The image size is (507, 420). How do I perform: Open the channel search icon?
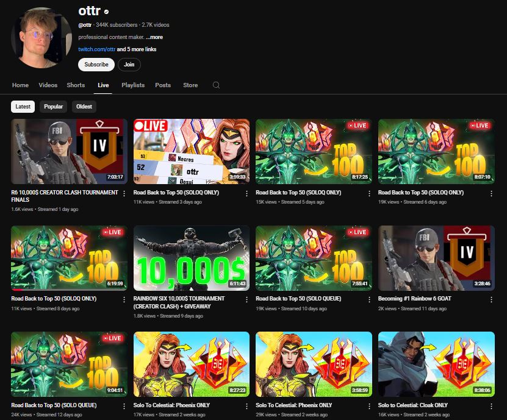217,85
